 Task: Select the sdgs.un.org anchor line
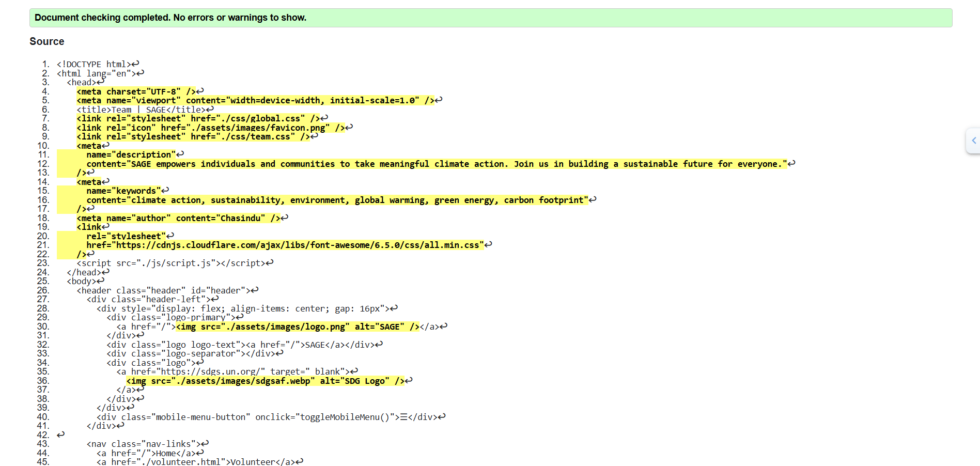[x=237, y=371]
